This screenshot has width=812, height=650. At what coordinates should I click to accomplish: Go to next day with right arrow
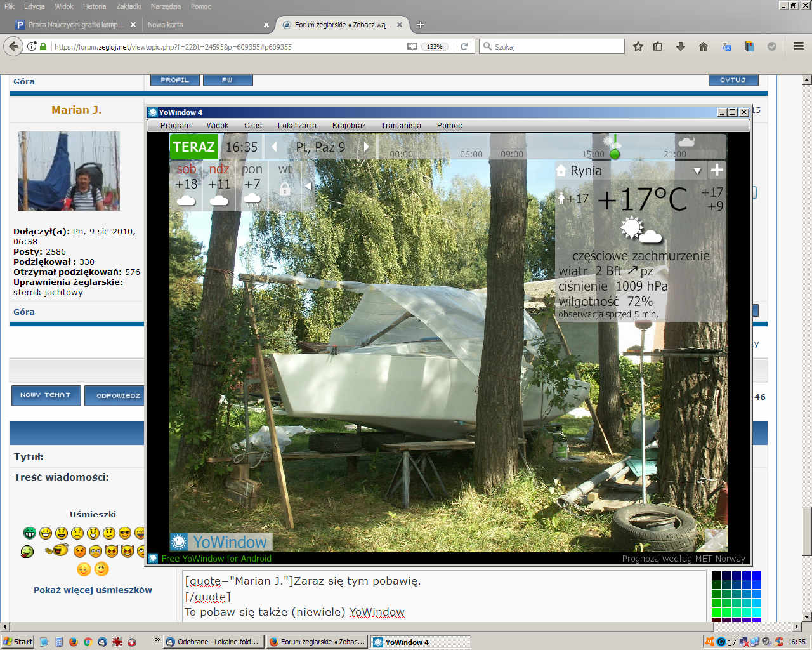click(x=366, y=147)
